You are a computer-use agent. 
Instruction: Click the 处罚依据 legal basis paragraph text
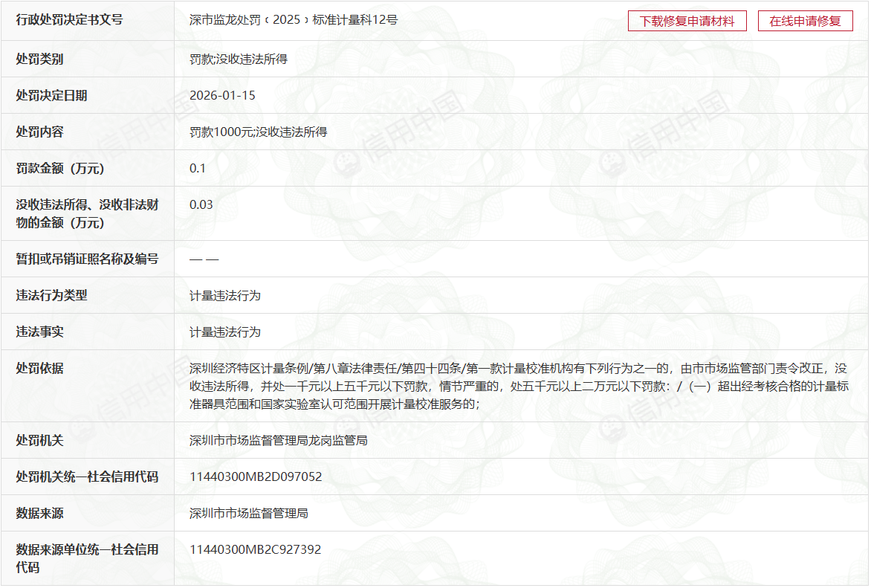[518, 386]
